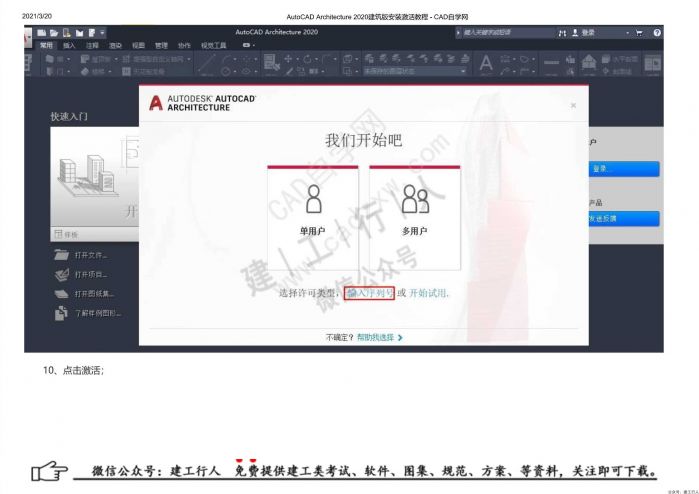Screen dimensions: 699x494
Task: Close the Let's Get Started dialog
Action: coord(573,105)
